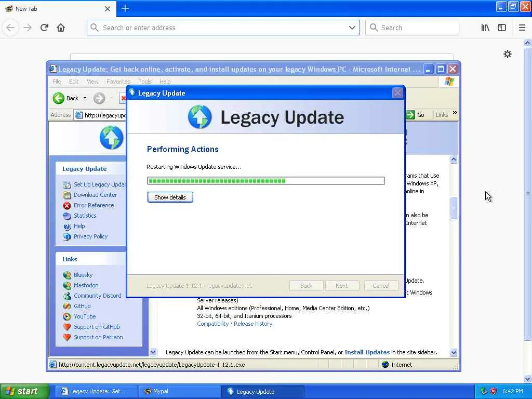Click the tray network connection icon

(484, 391)
